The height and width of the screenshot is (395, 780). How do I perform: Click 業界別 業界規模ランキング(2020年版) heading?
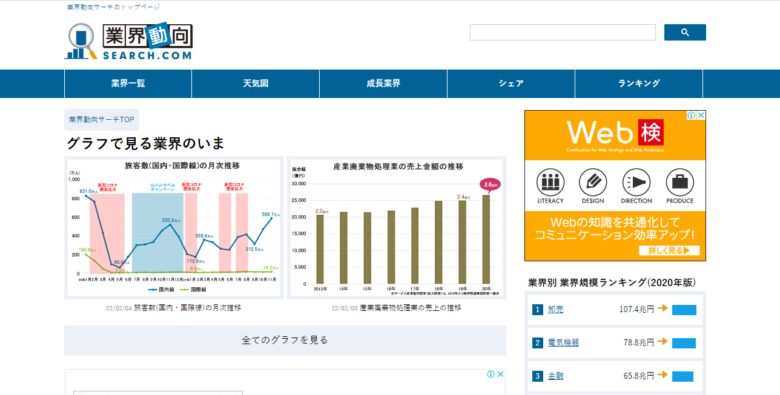tap(611, 283)
